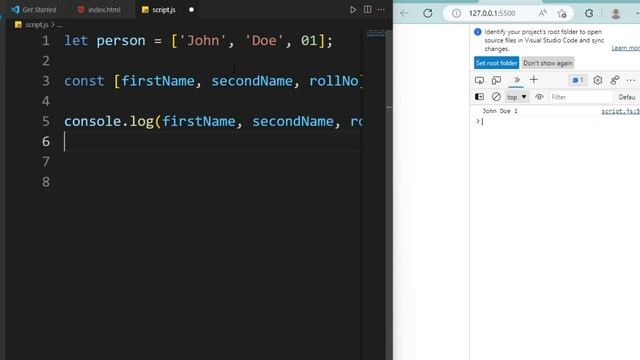Open the Learn more link
Screen dimensions: 640x360
tap(625, 48)
